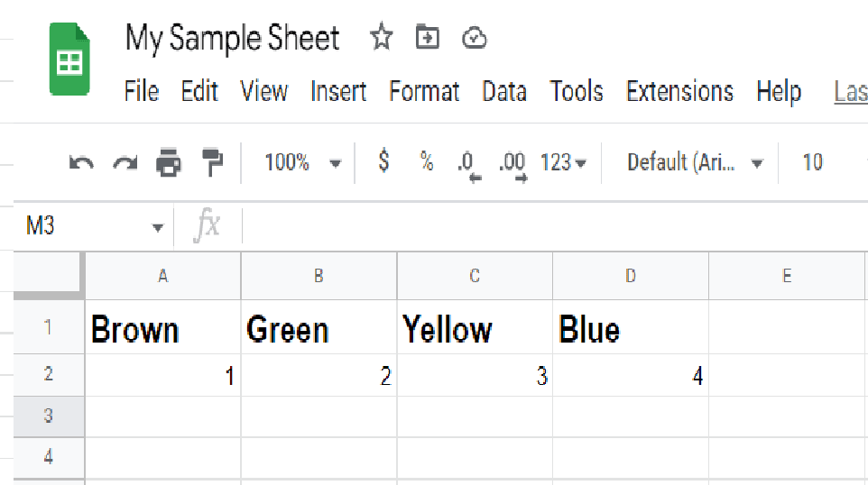868x485 pixels.
Task: Open the green Sheets home icon
Action: coord(70,60)
